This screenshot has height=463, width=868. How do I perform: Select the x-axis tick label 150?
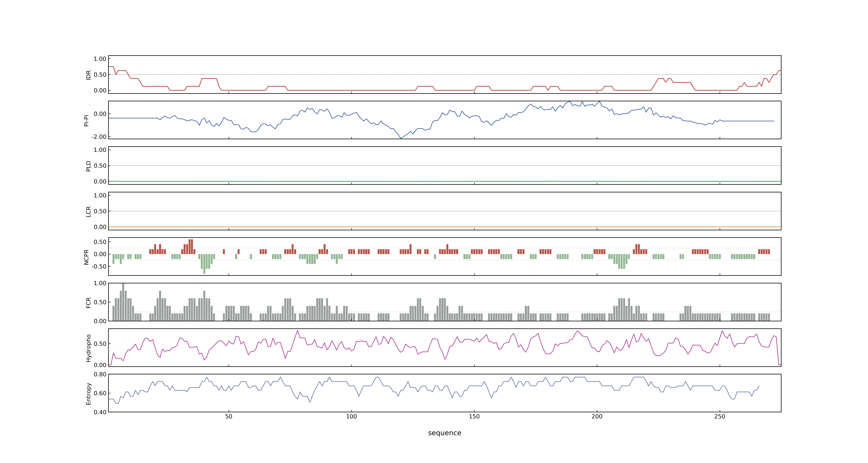[x=474, y=416]
